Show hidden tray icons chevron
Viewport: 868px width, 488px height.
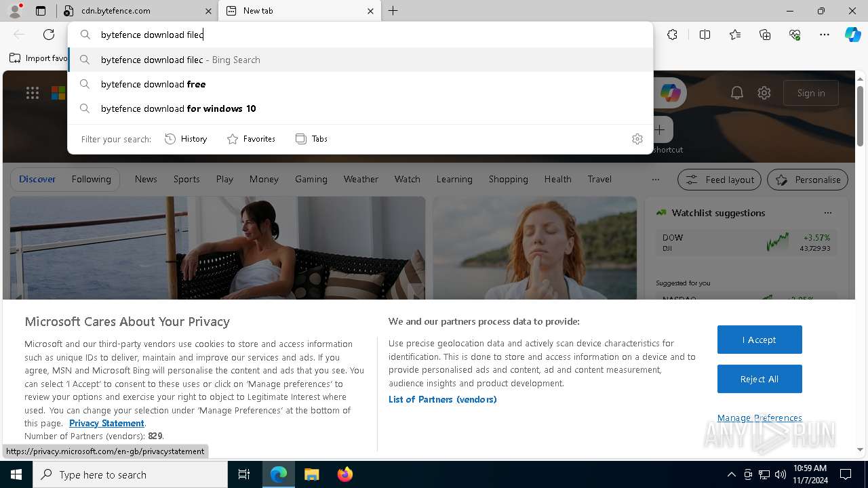pos(731,474)
